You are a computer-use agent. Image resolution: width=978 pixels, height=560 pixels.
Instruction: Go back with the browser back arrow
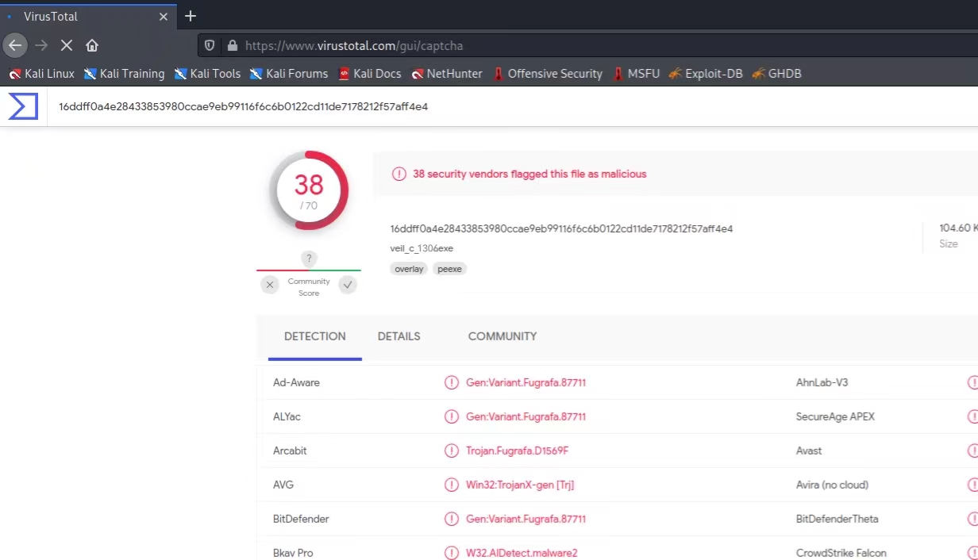(x=14, y=45)
